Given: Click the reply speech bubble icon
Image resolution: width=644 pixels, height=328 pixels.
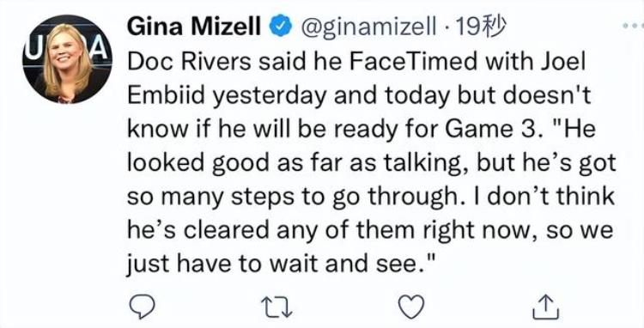Looking at the screenshot, I should coord(142,307).
